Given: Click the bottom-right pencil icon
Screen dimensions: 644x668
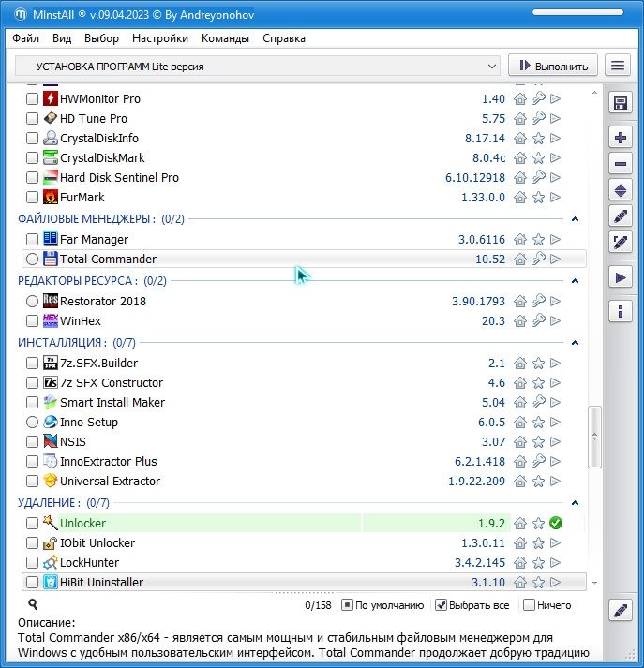Looking at the screenshot, I should point(621,611).
